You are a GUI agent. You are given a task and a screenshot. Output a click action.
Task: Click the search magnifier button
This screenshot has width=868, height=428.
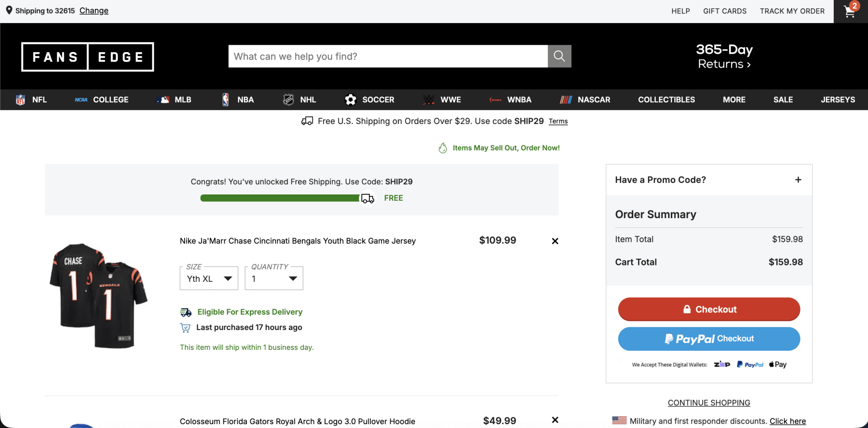(x=559, y=56)
